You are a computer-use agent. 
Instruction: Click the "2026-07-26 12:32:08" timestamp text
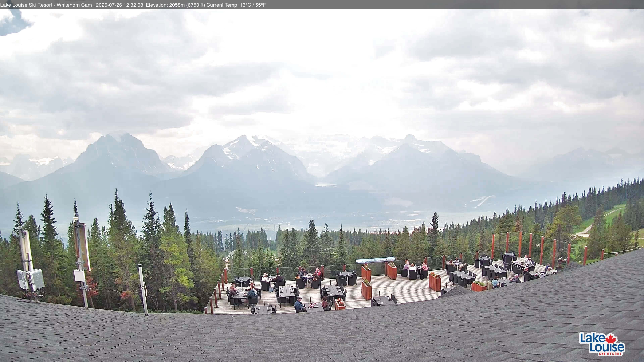point(120,5)
